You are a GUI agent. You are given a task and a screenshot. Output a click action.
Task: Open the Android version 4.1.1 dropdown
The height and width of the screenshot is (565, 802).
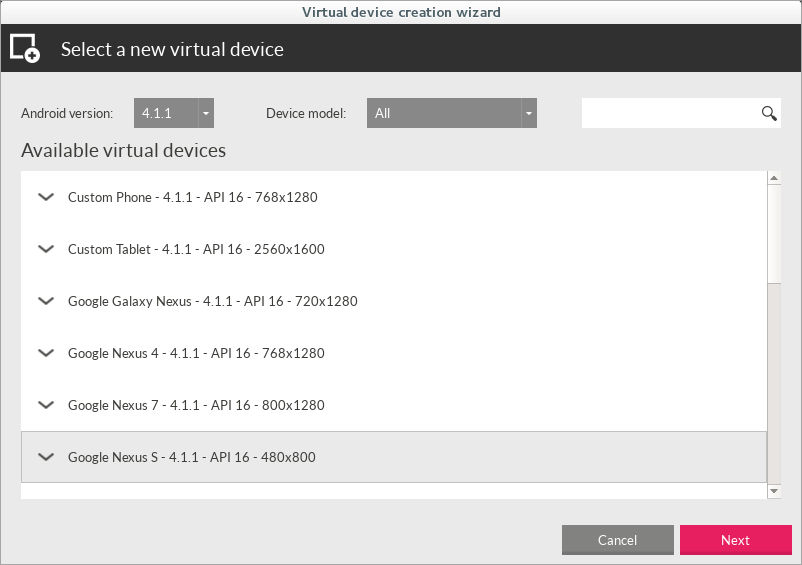pyautogui.click(x=174, y=113)
